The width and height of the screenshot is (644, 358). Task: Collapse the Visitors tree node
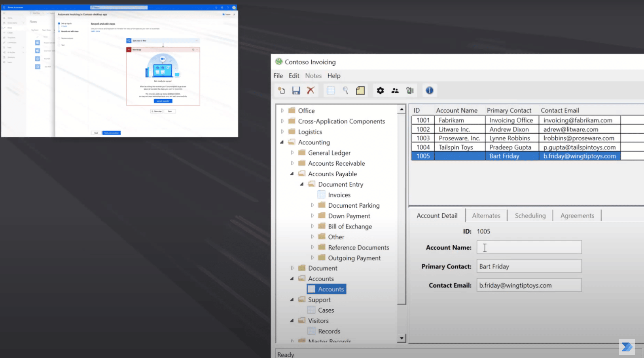coord(292,320)
